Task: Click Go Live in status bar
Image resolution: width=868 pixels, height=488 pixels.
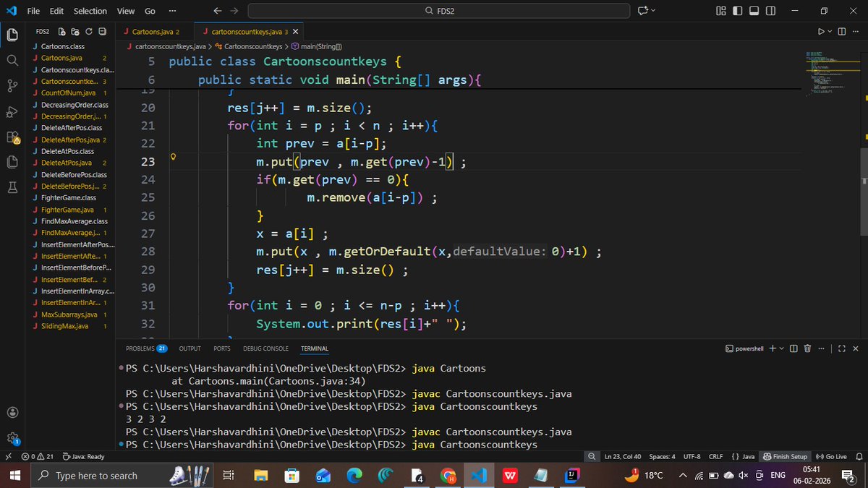Action: 831,457
